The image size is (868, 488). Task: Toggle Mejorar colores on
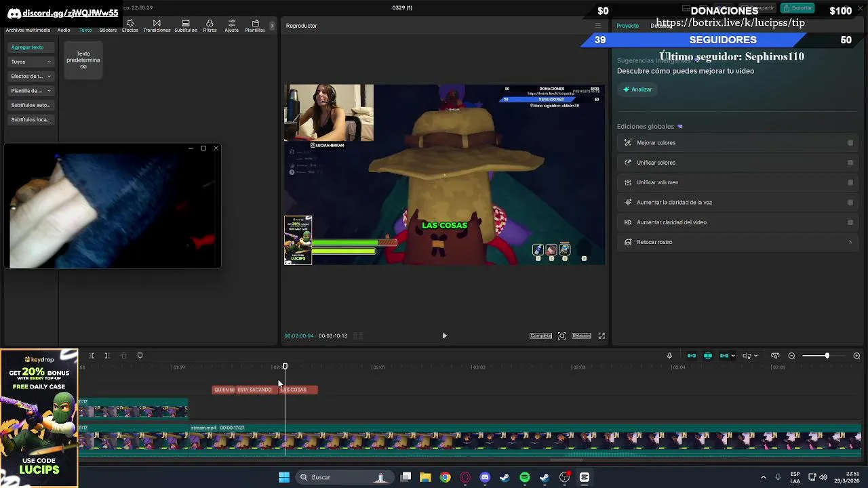pyautogui.click(x=850, y=143)
